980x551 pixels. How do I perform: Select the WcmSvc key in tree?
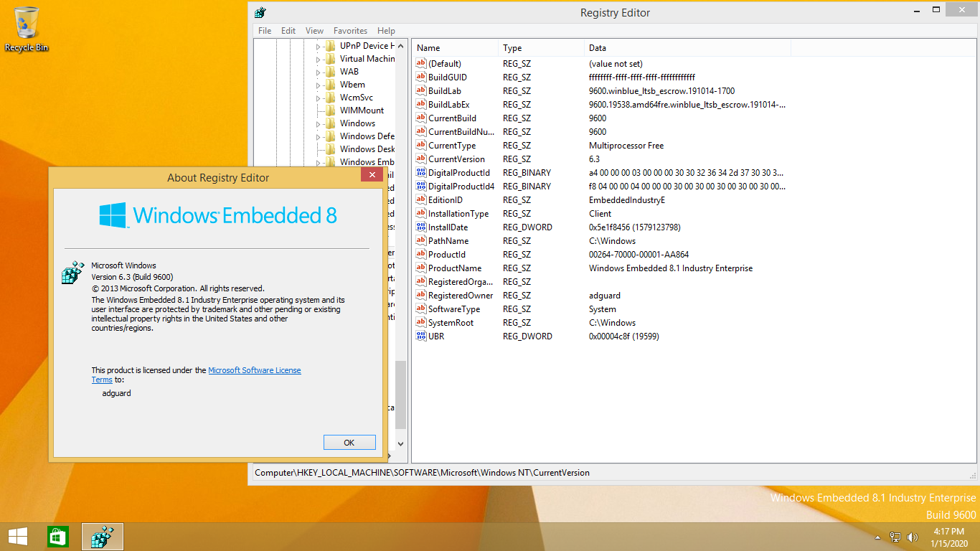click(357, 98)
